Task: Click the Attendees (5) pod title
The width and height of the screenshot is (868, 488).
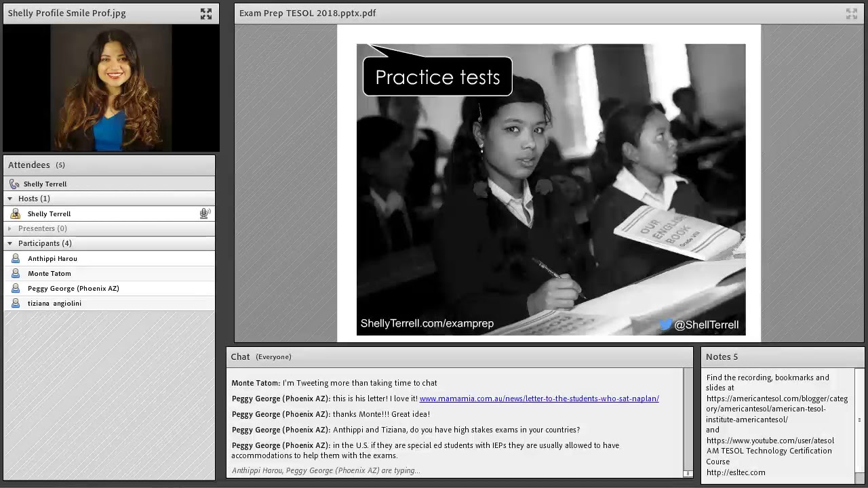Action: tap(37, 165)
